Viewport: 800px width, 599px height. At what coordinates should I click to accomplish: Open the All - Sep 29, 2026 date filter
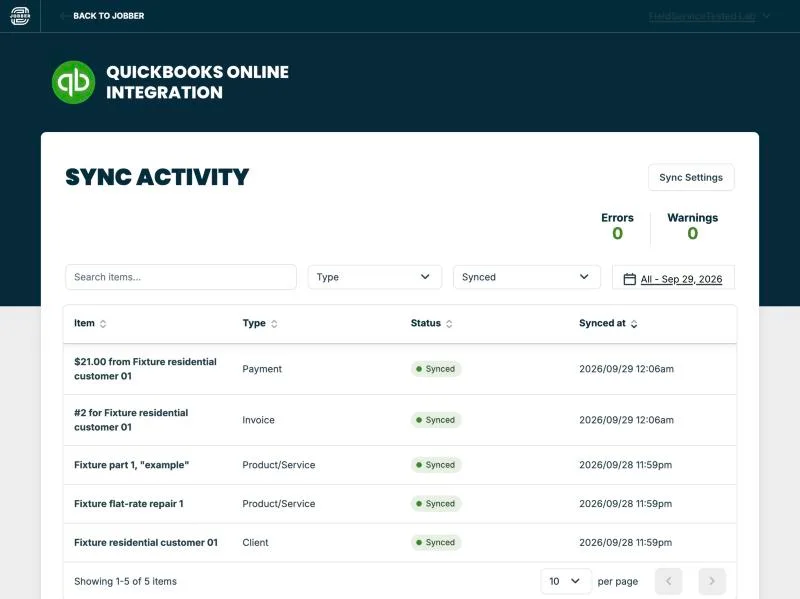point(673,279)
